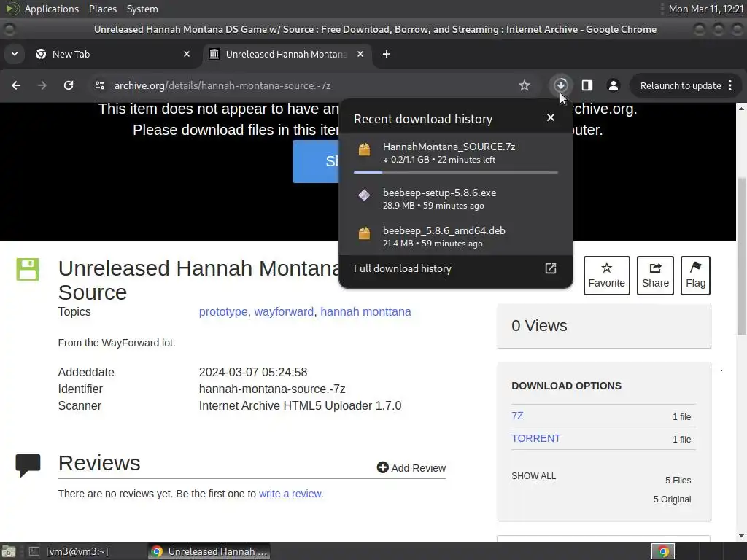747x560 pixels.
Task: Click the download progress bar for HannahMontana_SOURCE.7z
Action: pos(455,172)
